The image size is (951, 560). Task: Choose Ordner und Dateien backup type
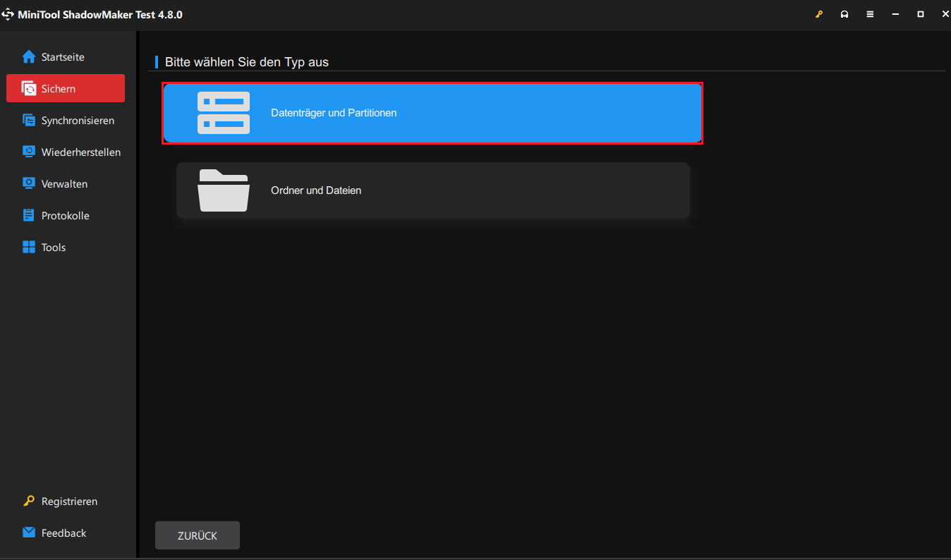coord(432,190)
